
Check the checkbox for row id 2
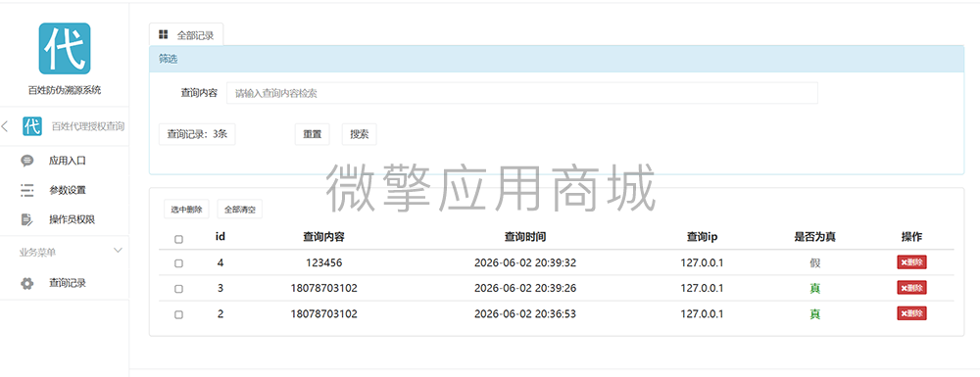(178, 314)
